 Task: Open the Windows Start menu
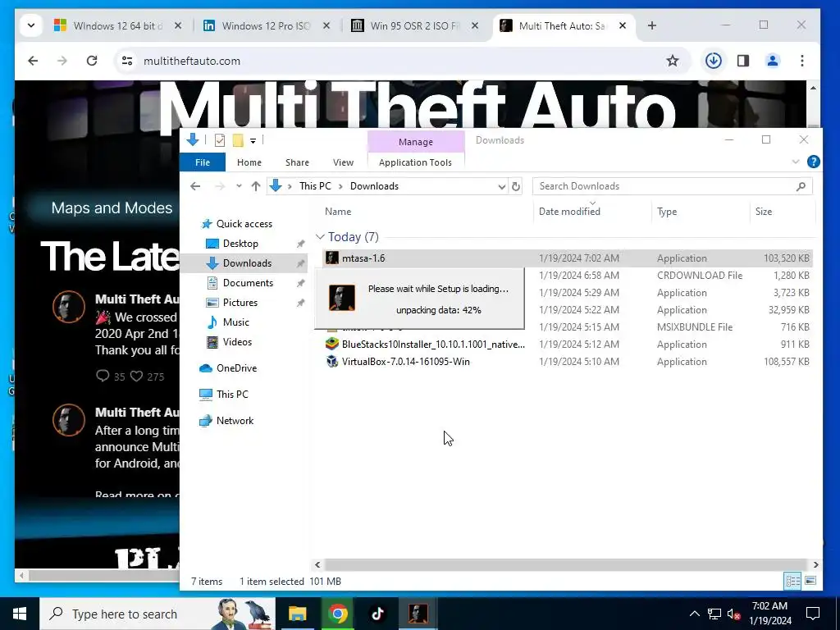(x=20, y=614)
